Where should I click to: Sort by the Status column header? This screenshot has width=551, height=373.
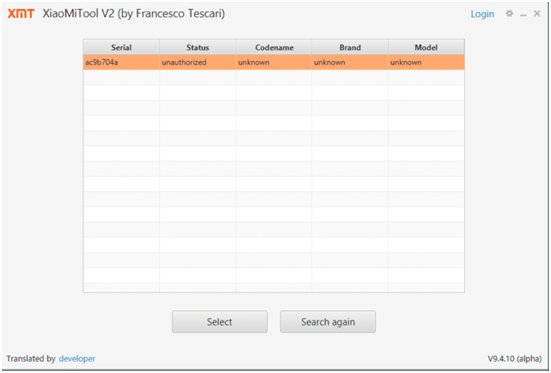tap(197, 47)
